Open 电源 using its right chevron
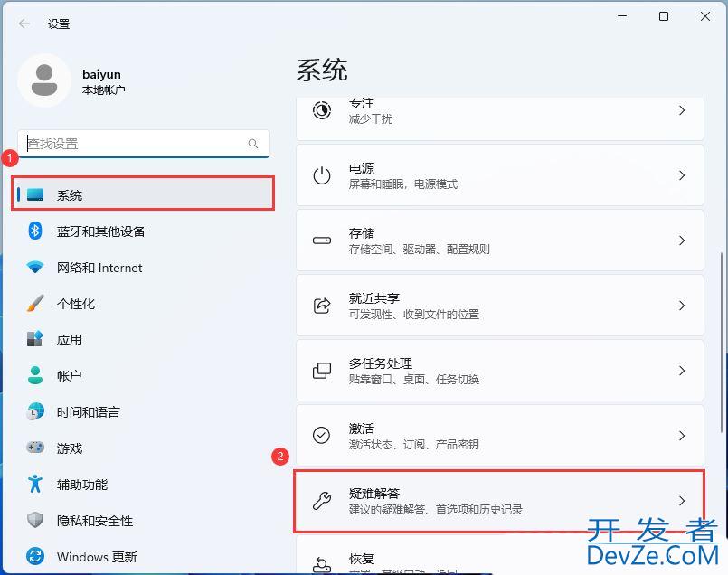The image size is (728, 575). 682,175
